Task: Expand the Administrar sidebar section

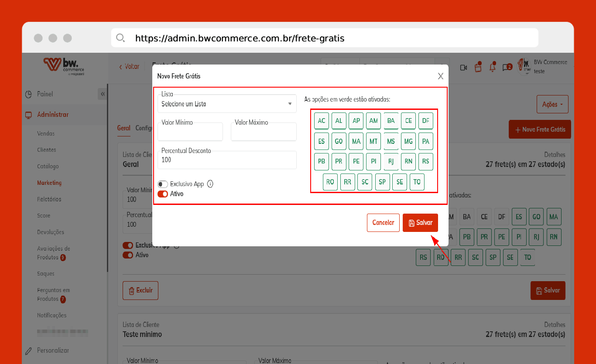Action: coord(53,115)
